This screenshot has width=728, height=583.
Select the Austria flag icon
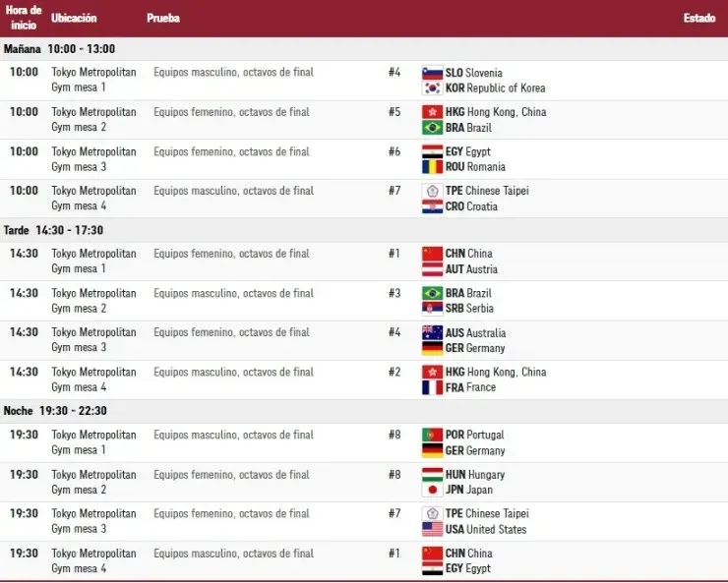pos(432,269)
